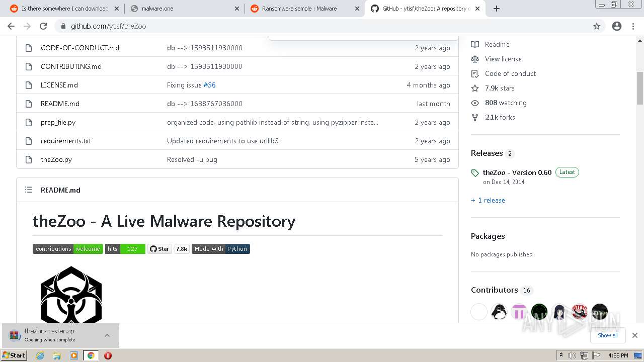Click file icon beside prep_file.py

tap(29, 122)
